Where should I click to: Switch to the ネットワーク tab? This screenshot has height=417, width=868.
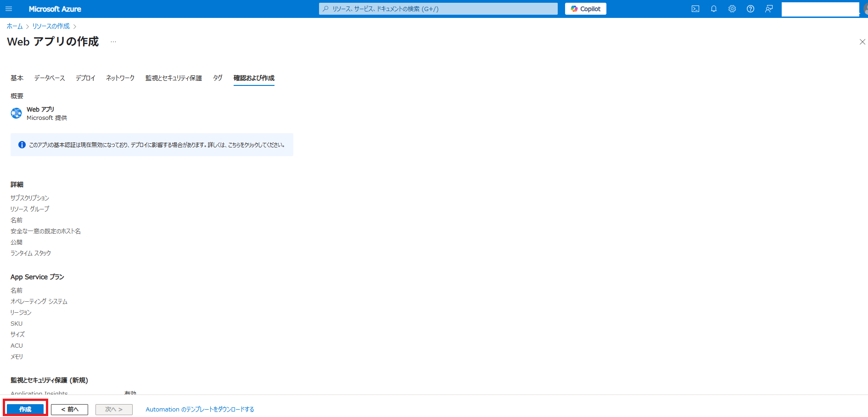[x=120, y=78]
